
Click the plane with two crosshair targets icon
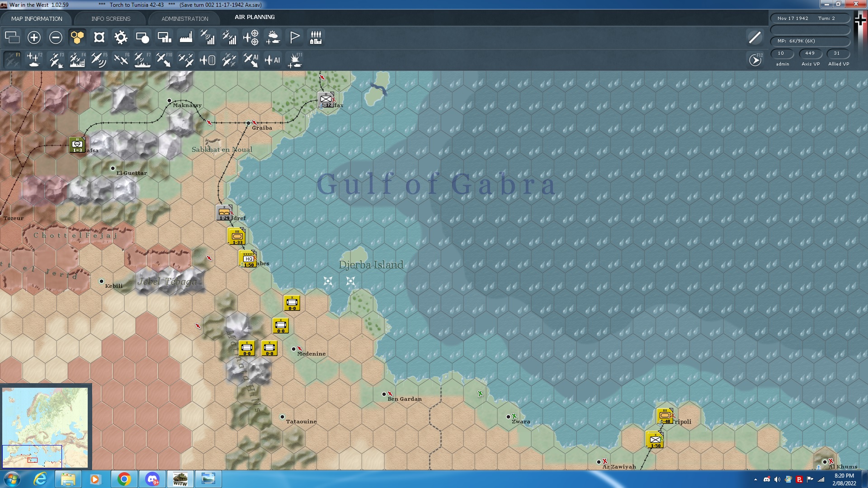pos(251,38)
